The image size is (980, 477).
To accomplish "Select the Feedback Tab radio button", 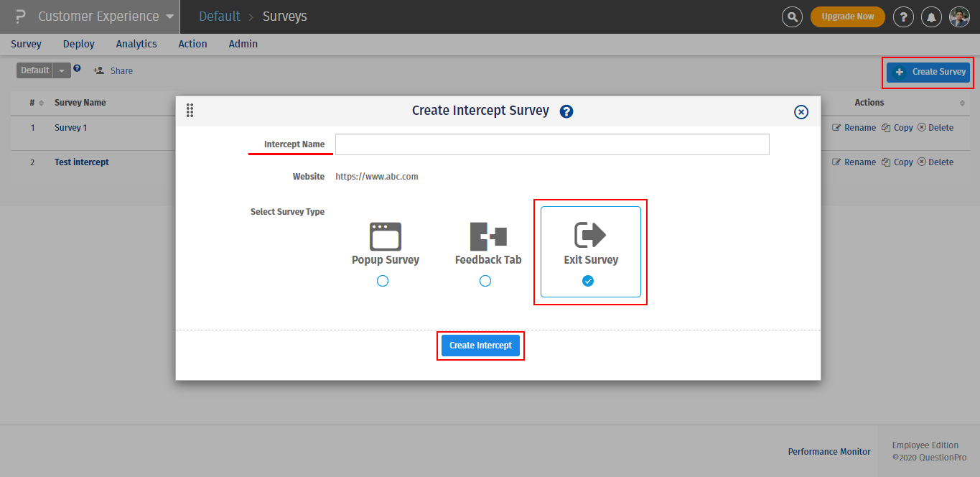I will pos(485,281).
